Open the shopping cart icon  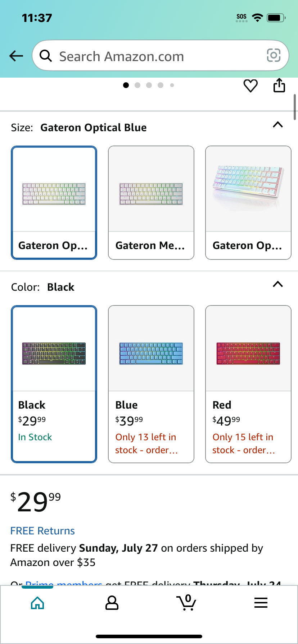(x=186, y=602)
